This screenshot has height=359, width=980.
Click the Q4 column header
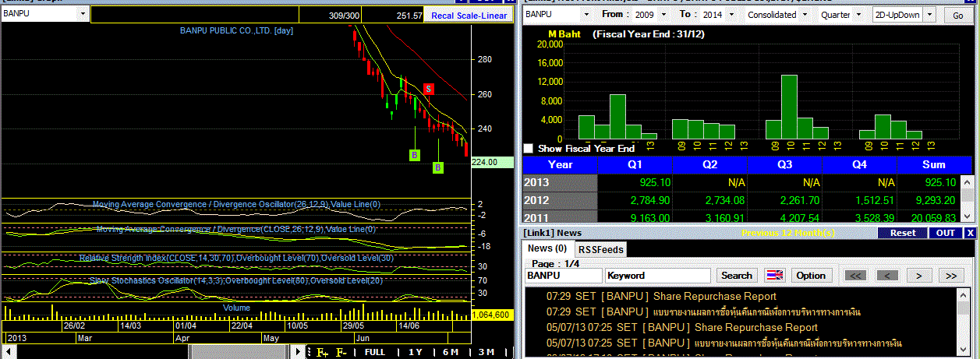pos(859,165)
